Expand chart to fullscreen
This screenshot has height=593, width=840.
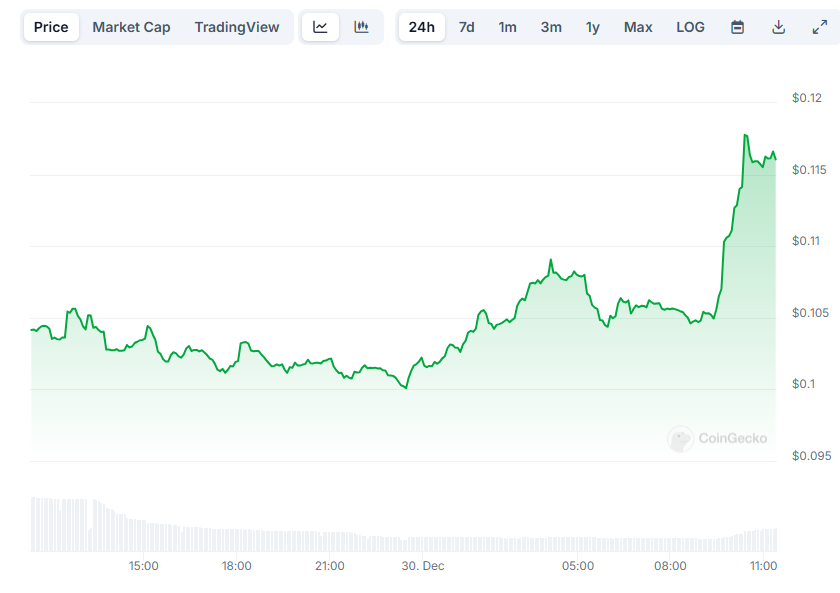coord(819,27)
